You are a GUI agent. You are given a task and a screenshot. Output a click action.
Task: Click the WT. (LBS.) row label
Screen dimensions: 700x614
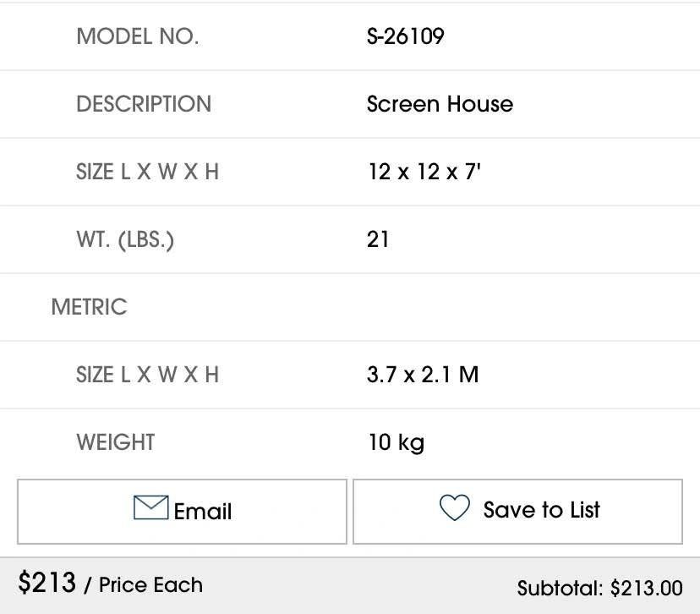[125, 239]
